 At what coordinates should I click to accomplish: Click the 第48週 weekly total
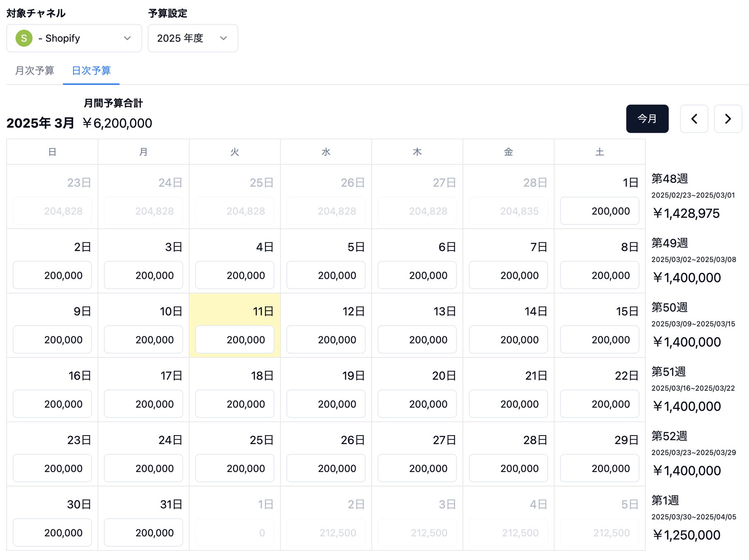coord(686,213)
